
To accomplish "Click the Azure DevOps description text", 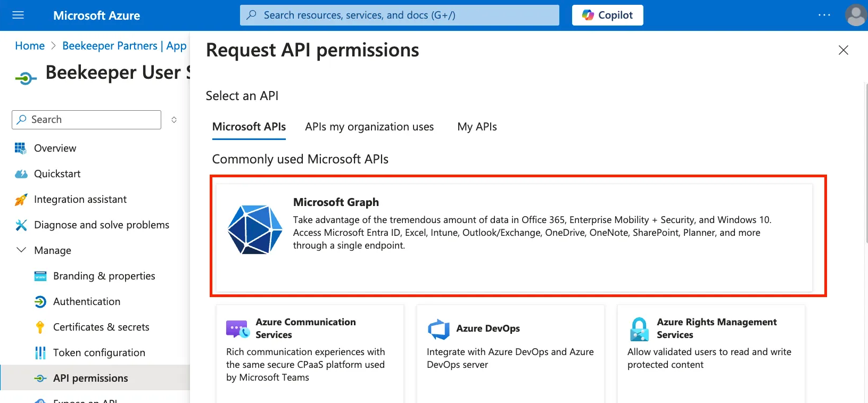I will click(510, 358).
